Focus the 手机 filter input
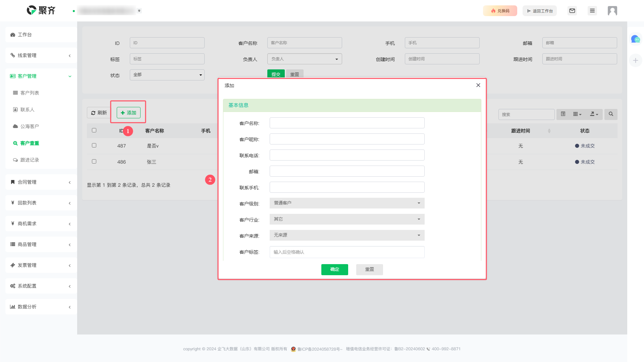 [442, 43]
